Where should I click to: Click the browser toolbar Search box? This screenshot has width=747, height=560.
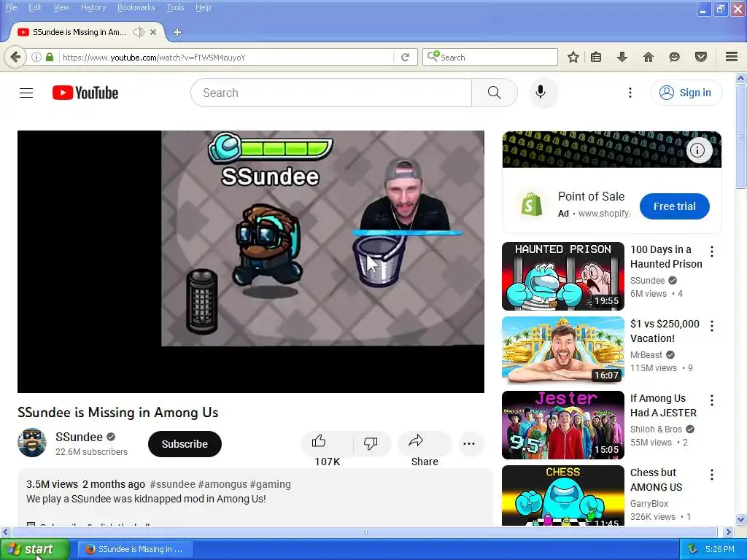(x=489, y=57)
